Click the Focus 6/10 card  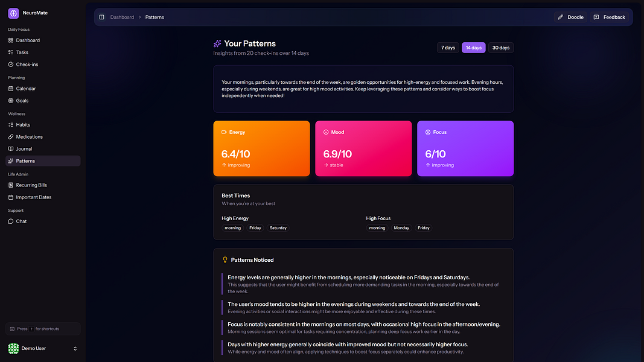(x=465, y=148)
